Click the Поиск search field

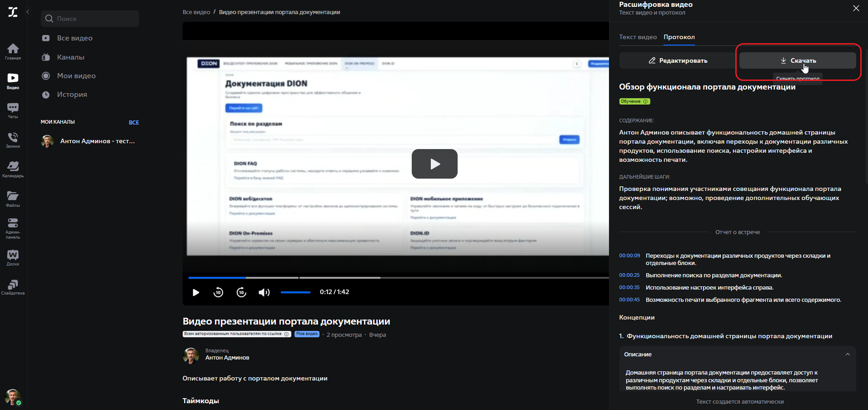pyautogui.click(x=90, y=18)
